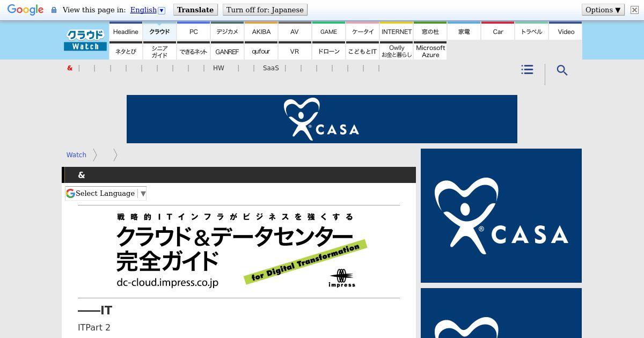Image resolution: width=644 pixels, height=338 pixels.
Task: Switch to the GAME tab
Action: (x=328, y=32)
